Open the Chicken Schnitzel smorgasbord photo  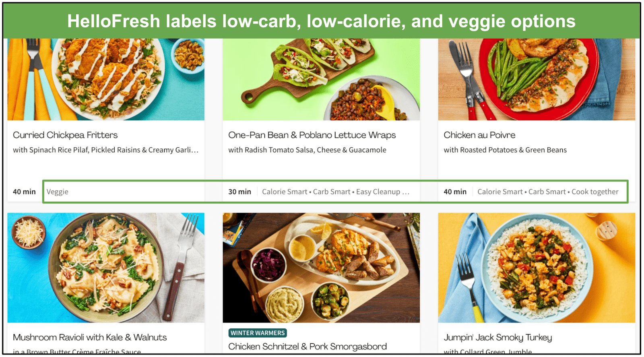point(321,268)
